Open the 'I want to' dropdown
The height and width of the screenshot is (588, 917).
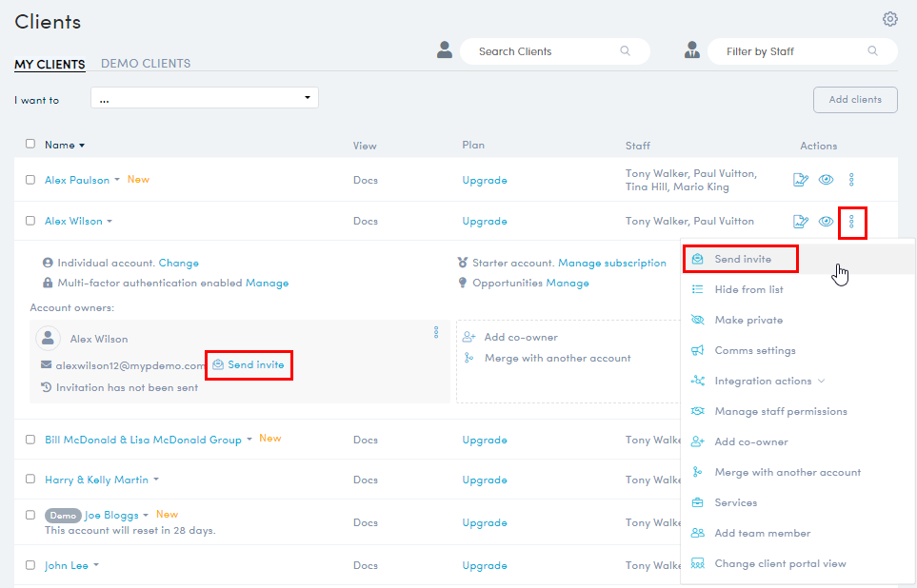point(205,98)
